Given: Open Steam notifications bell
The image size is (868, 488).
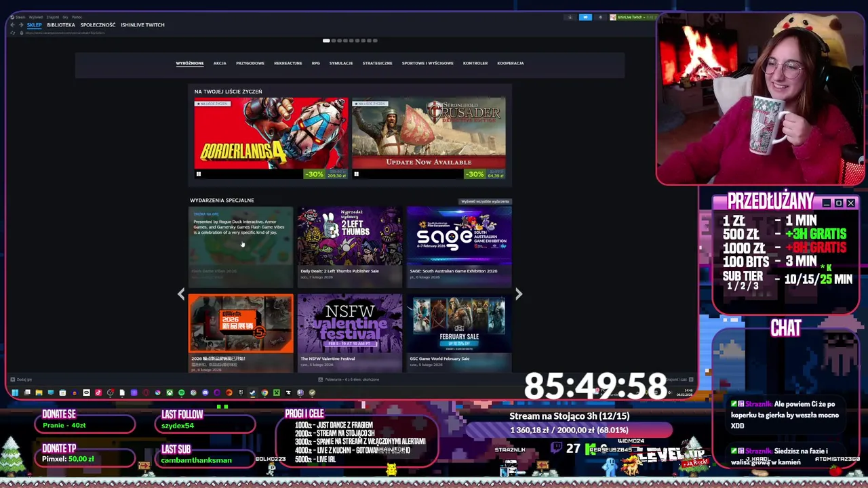Looking at the screenshot, I should pos(600,18).
